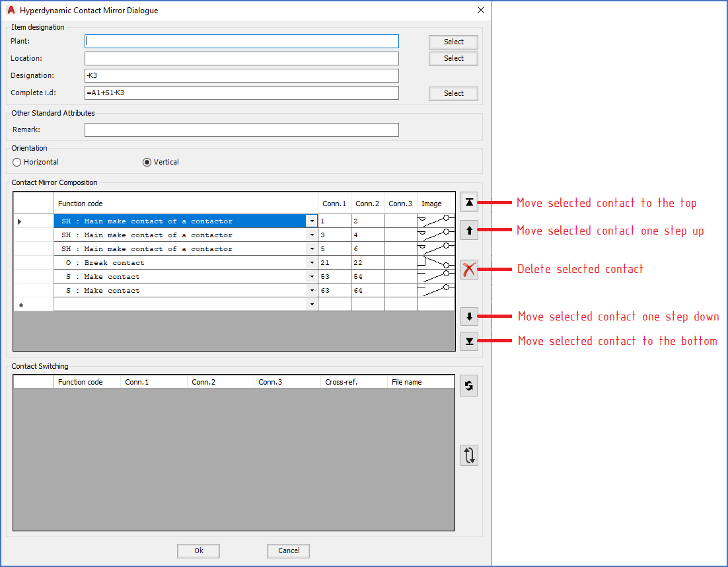This screenshot has height=567, width=728.
Task: Expand the Break contact function code dropdown
Action: [312, 263]
